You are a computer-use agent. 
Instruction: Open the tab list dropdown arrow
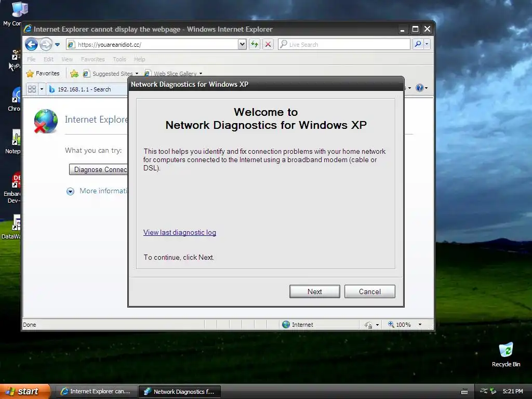pyautogui.click(x=42, y=89)
